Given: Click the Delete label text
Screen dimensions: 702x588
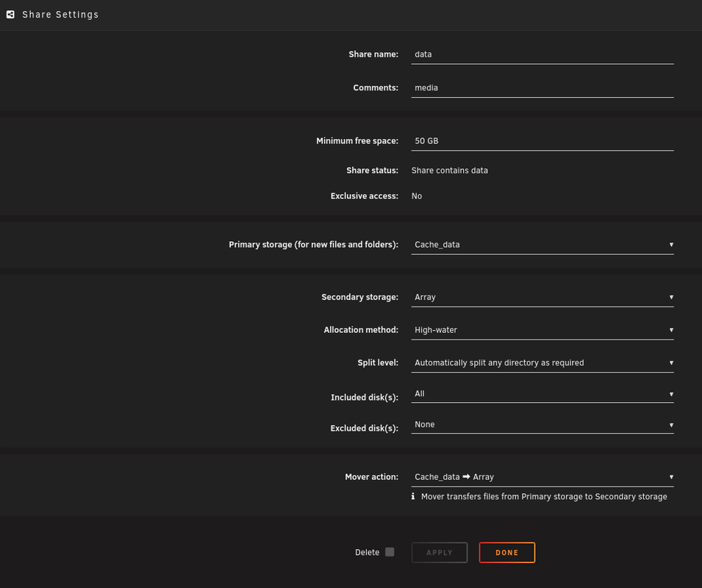Looking at the screenshot, I should point(367,552).
